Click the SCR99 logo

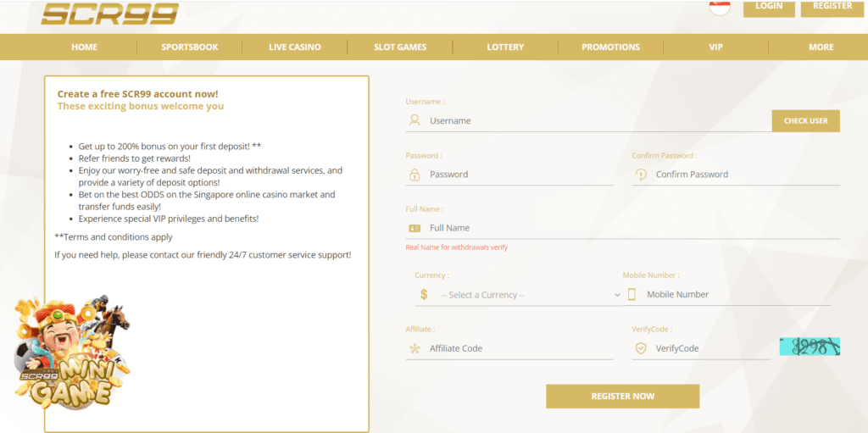point(110,14)
